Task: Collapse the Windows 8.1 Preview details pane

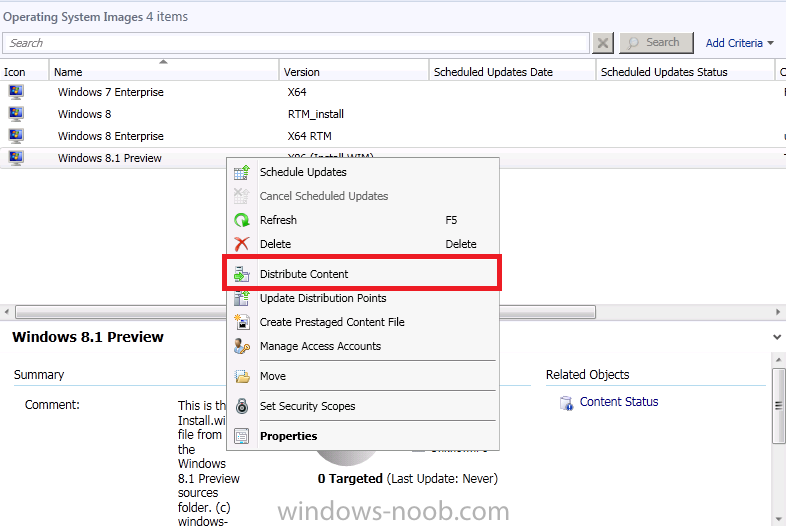Action: [777, 338]
